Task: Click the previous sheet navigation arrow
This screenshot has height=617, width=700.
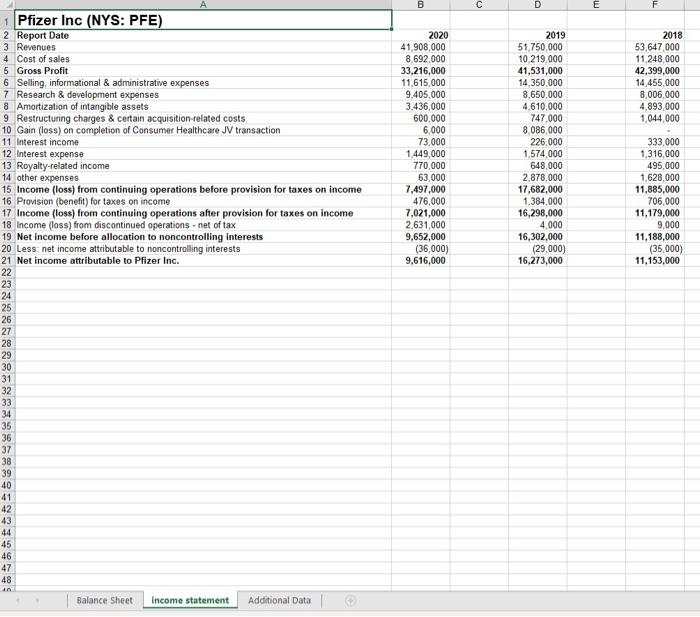Action: 18,601
